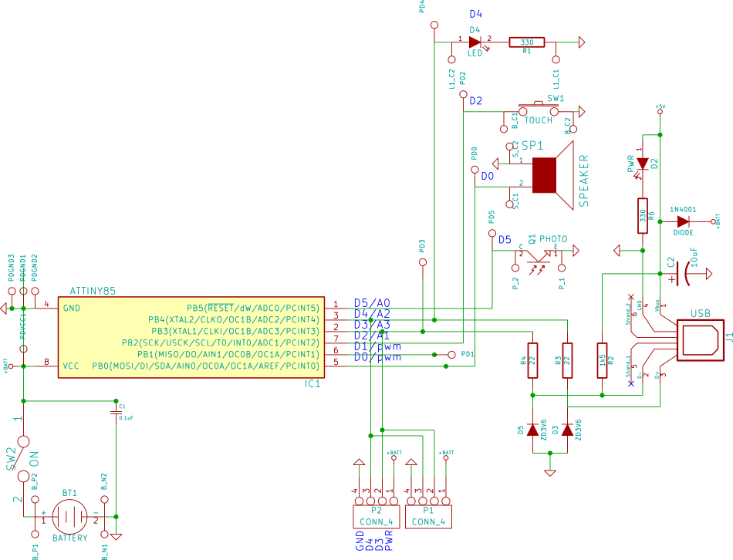Select the USB connector J1
The height and width of the screenshot is (560, 733).
pyautogui.click(x=700, y=340)
